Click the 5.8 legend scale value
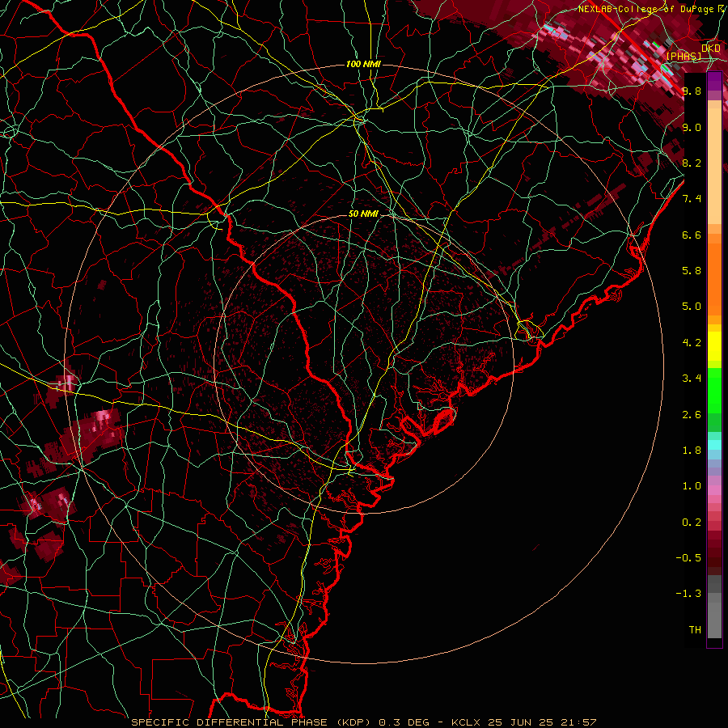Screen dimensions: 728x728 coord(692,271)
